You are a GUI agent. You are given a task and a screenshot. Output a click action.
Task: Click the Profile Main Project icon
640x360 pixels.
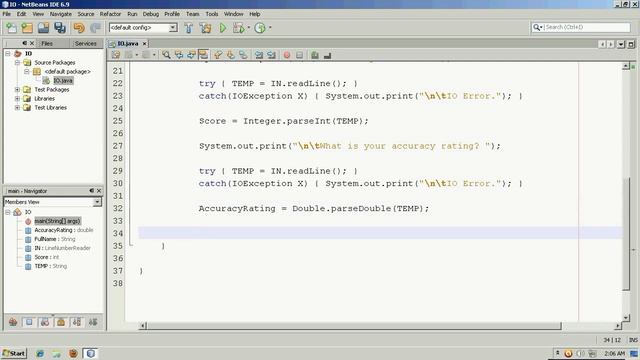[260, 28]
